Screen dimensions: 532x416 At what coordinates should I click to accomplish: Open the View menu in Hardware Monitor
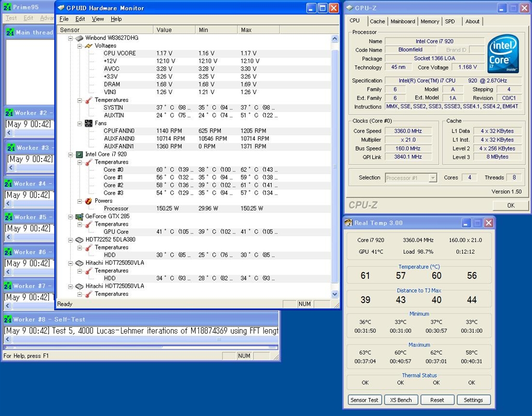click(x=98, y=19)
